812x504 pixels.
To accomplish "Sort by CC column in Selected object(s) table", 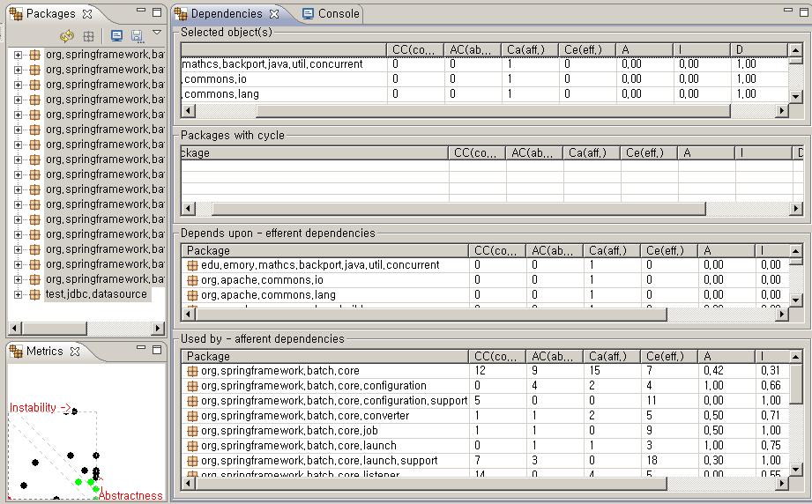I will pyautogui.click(x=415, y=49).
